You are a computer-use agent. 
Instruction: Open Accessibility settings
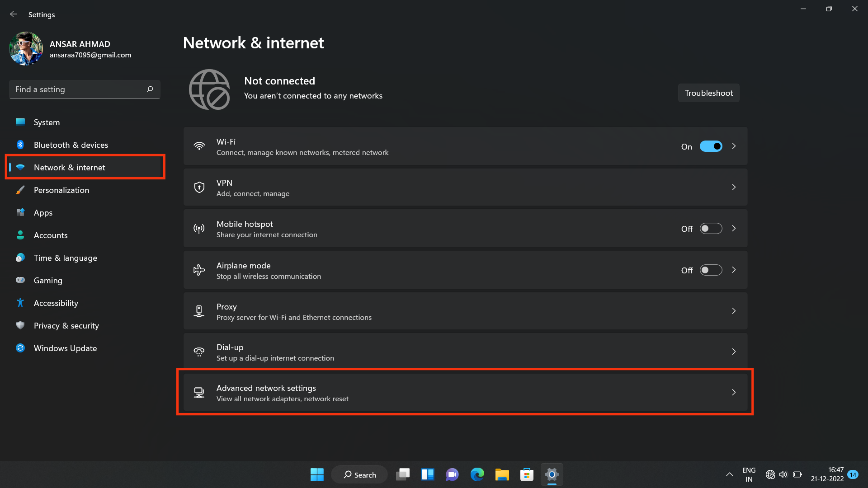85,303
